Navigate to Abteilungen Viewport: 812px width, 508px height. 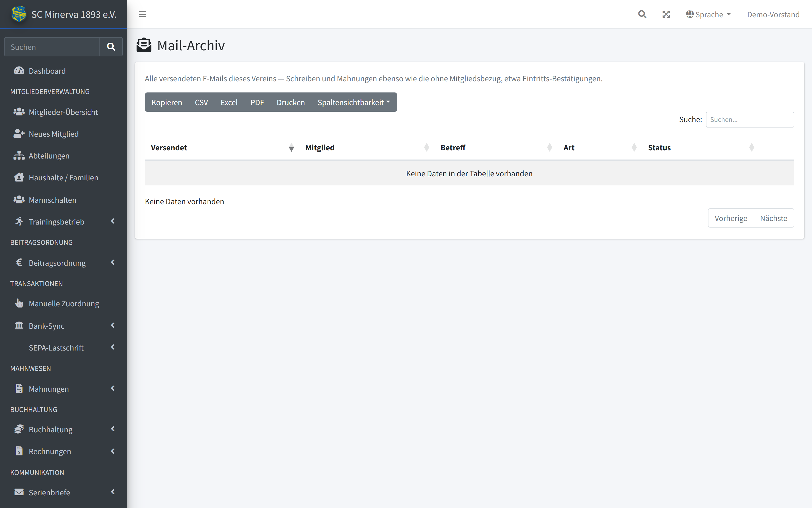(x=63, y=155)
